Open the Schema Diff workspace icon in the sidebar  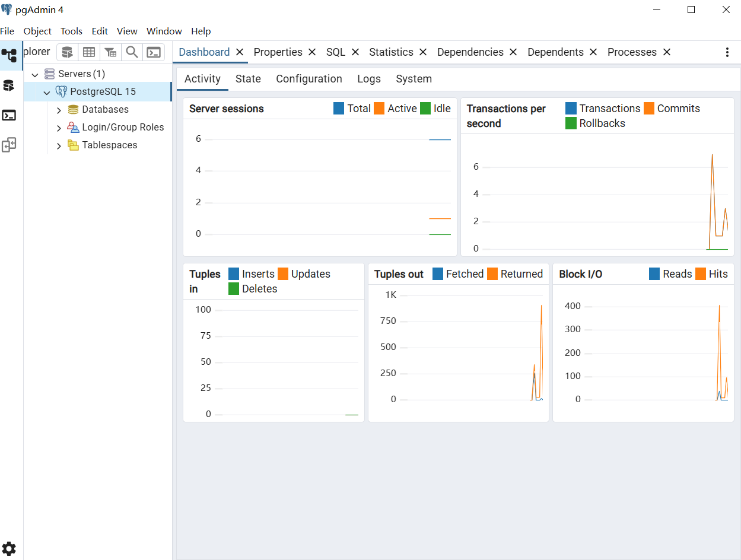coord(9,145)
